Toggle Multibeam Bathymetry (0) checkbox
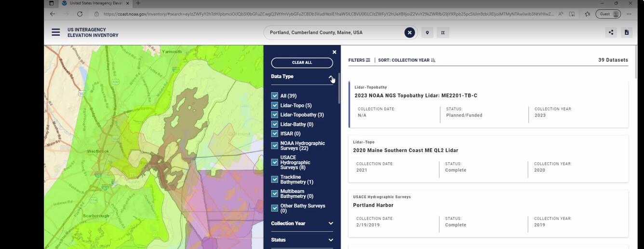Image resolution: width=644 pixels, height=249 pixels. point(275,194)
